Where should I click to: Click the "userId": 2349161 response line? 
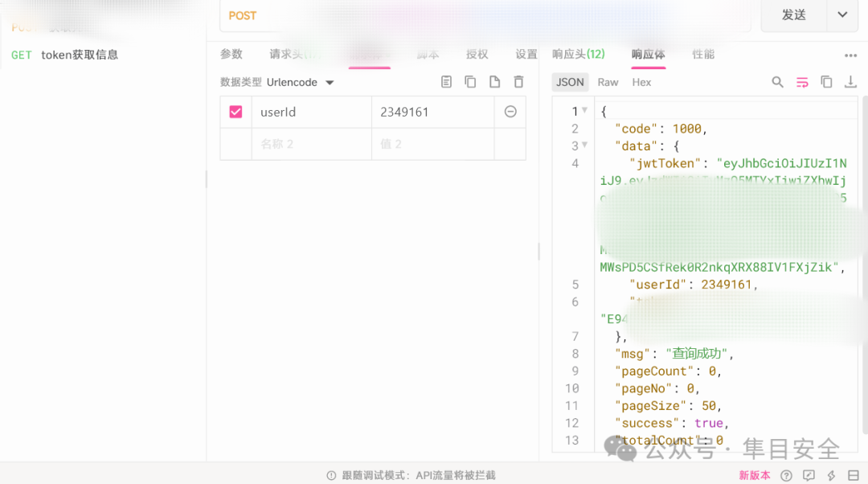(x=694, y=285)
